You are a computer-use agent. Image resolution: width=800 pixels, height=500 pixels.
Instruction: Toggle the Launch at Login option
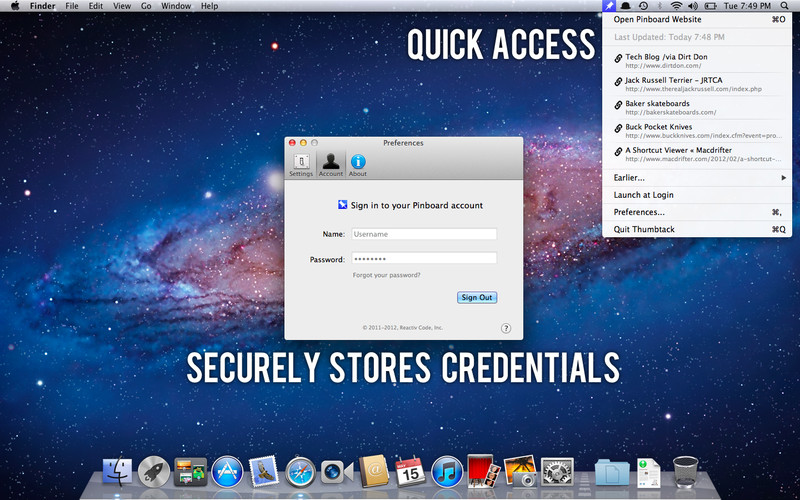(643, 195)
